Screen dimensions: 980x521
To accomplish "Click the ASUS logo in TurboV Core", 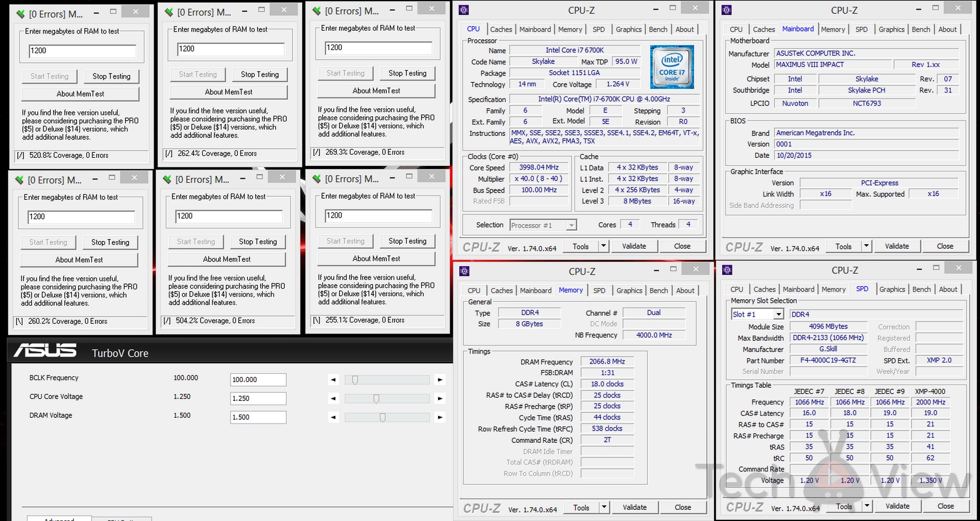I will point(45,350).
